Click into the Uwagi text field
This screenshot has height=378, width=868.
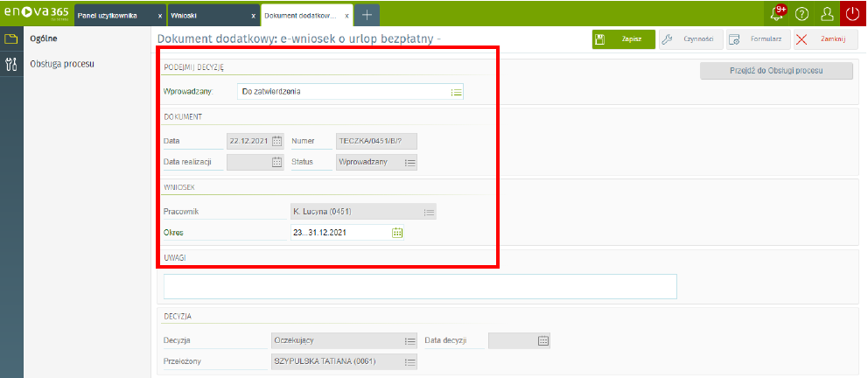(x=419, y=287)
